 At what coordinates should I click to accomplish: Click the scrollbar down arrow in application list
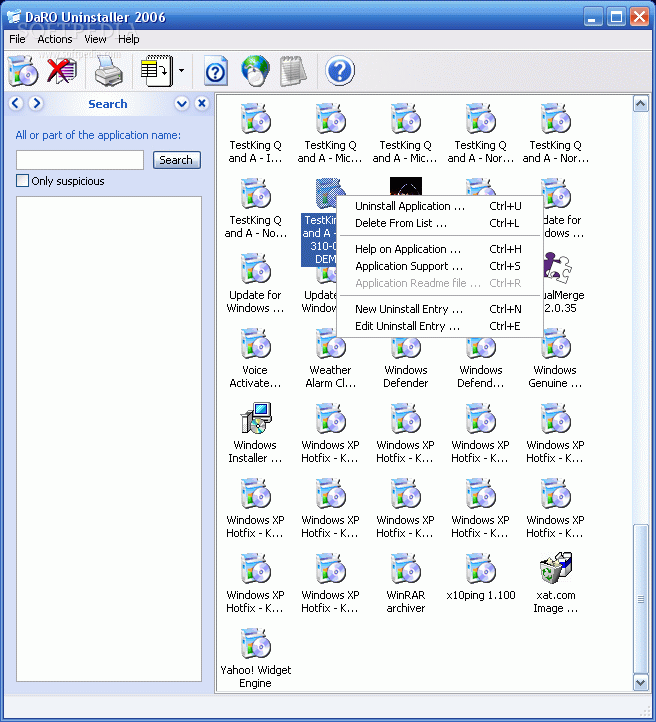coord(640,682)
